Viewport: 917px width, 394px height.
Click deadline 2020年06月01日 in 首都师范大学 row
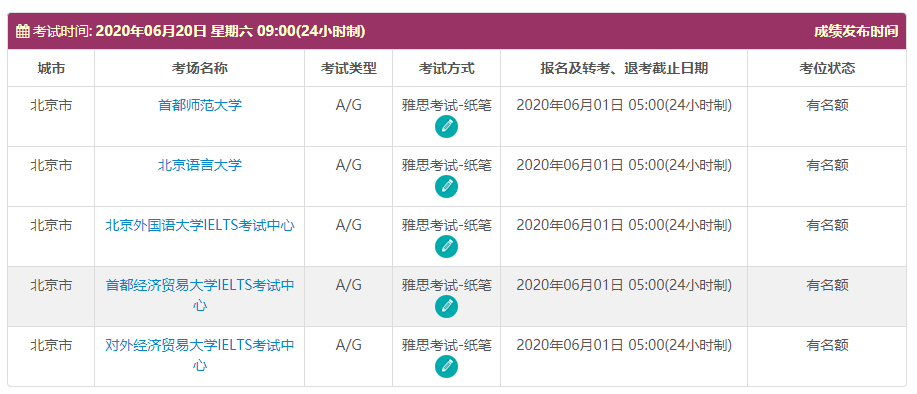(624, 106)
